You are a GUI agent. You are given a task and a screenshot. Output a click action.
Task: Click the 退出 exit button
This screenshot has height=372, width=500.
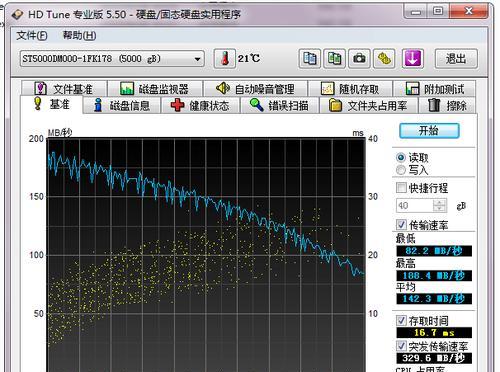[456, 59]
